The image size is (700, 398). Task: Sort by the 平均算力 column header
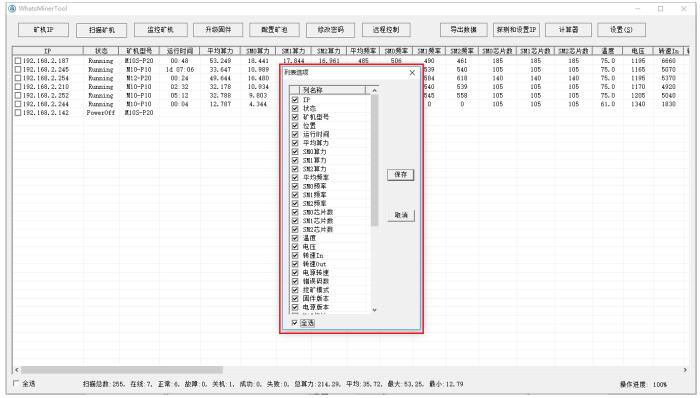(x=220, y=51)
